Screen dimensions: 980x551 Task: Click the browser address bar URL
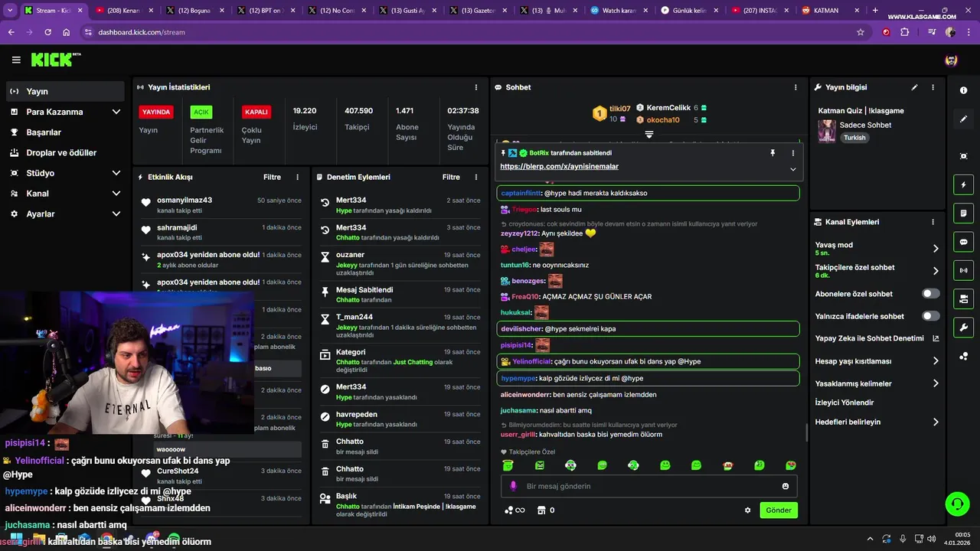(x=142, y=32)
